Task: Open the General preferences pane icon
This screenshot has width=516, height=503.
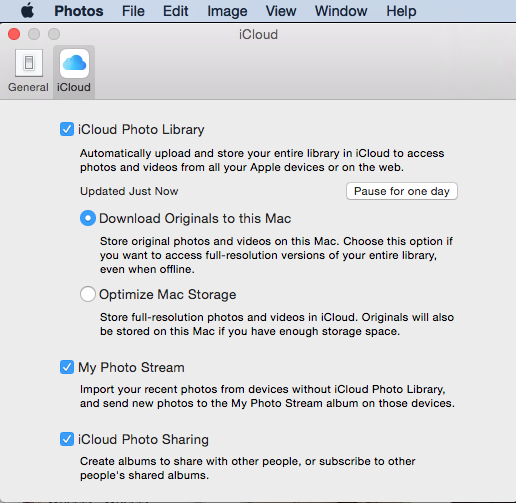Action: tap(29, 63)
